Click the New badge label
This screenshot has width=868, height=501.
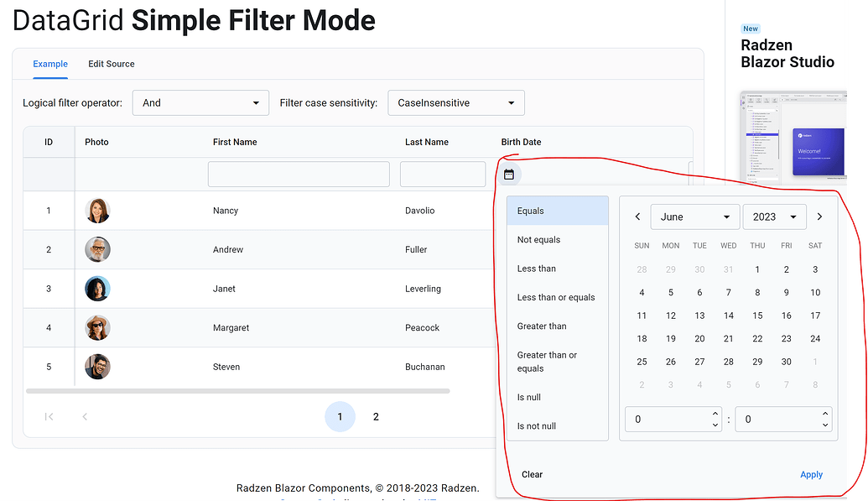(x=751, y=29)
